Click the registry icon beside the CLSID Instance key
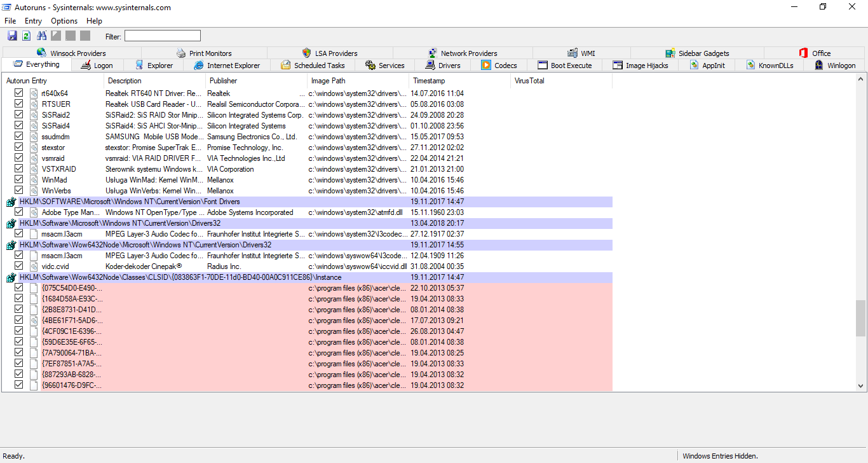Image resolution: width=868 pixels, height=463 pixels. (11, 278)
